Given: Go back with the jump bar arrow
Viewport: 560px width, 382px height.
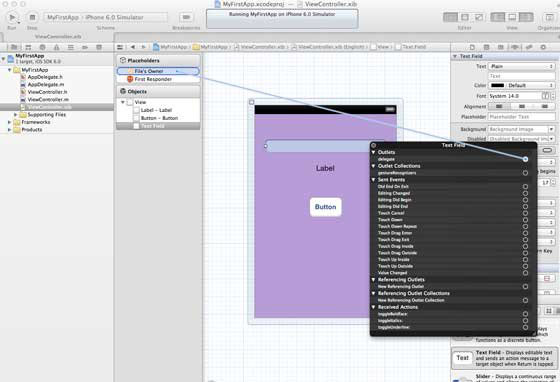Looking at the screenshot, I should 133,47.
